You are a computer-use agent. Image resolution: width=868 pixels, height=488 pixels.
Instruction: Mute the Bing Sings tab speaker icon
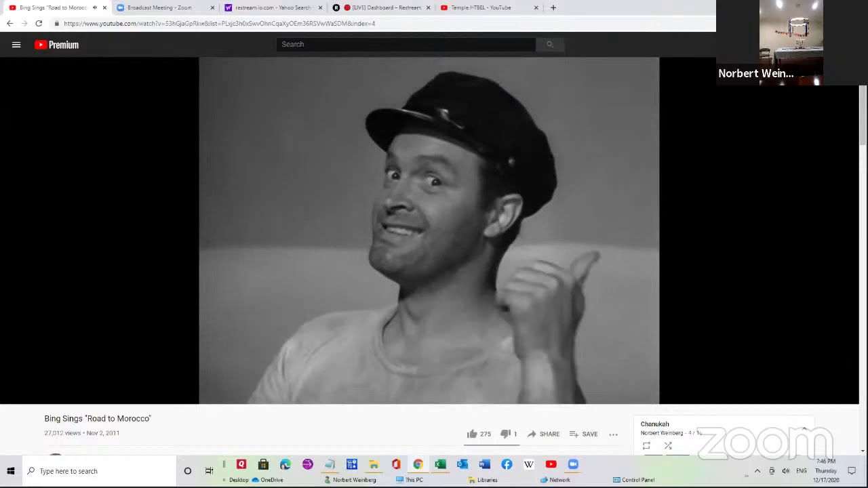tap(95, 7)
